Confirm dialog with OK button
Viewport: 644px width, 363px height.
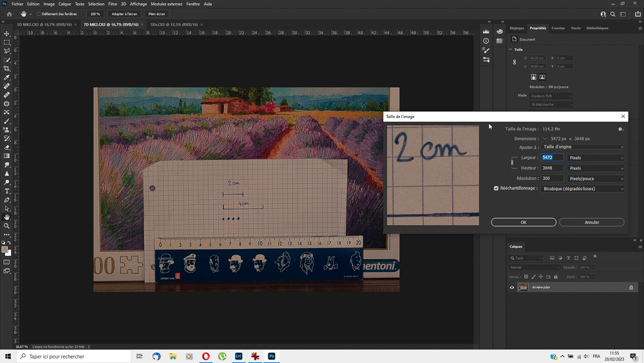(x=524, y=222)
